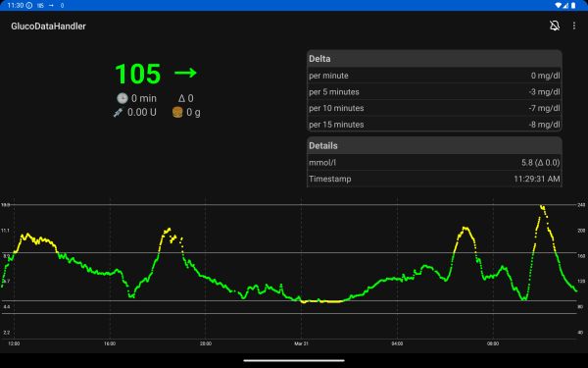Tap the 'per 10 minutes' row label
The width and height of the screenshot is (588, 368).
click(336, 108)
